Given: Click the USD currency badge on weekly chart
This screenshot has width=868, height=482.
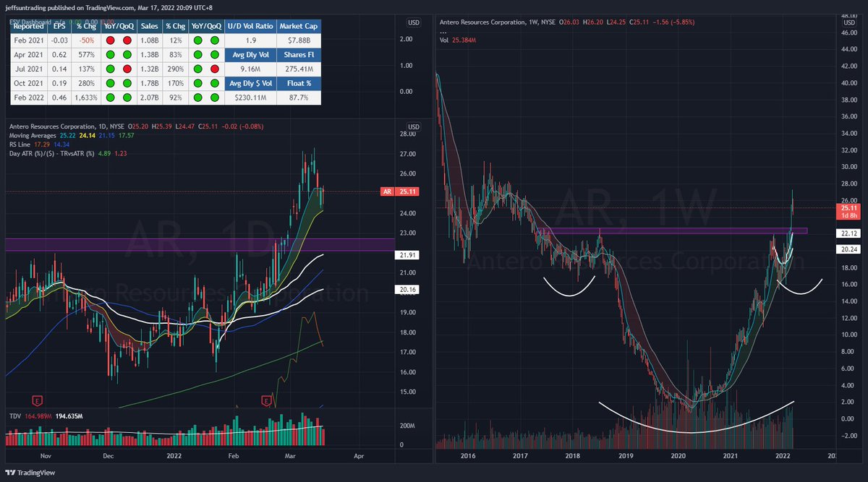Looking at the screenshot, I should 849,22.
